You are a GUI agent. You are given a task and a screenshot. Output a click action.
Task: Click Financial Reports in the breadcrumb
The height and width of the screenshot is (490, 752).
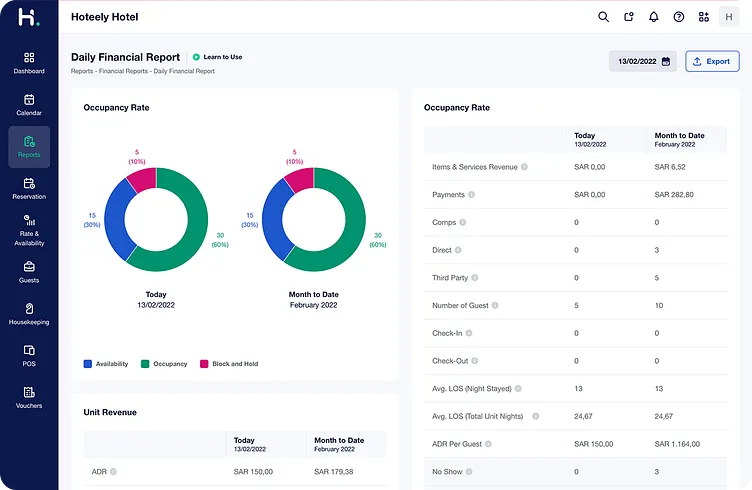pos(123,71)
